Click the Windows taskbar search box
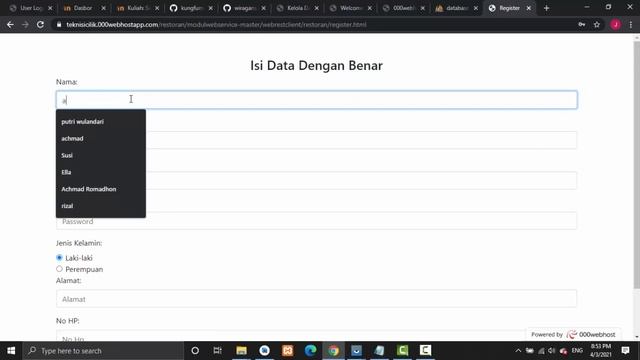The width and height of the screenshot is (640, 360). coord(103,351)
